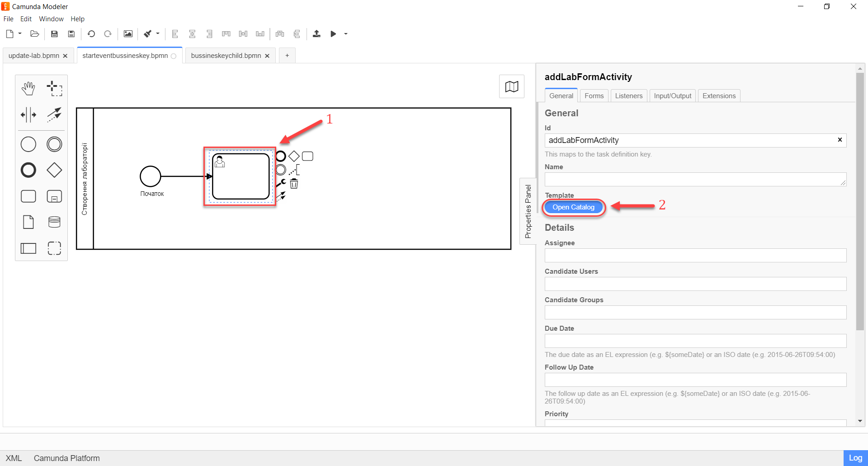Distribute elements horizontally

280,34
